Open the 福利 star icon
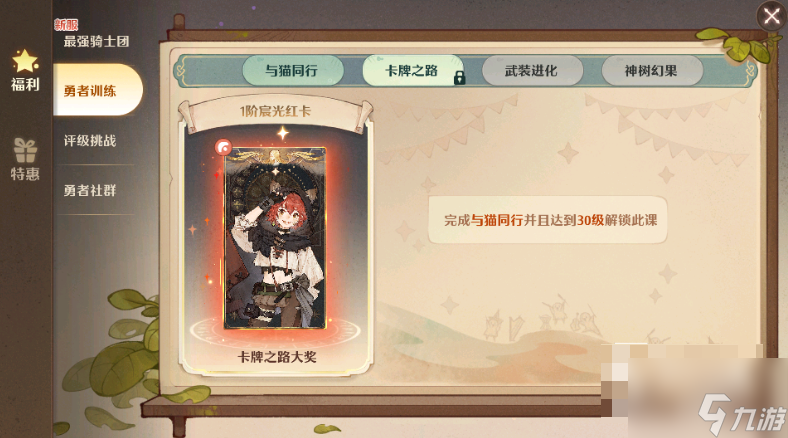Image resolution: width=788 pixels, height=438 pixels. click(x=25, y=61)
